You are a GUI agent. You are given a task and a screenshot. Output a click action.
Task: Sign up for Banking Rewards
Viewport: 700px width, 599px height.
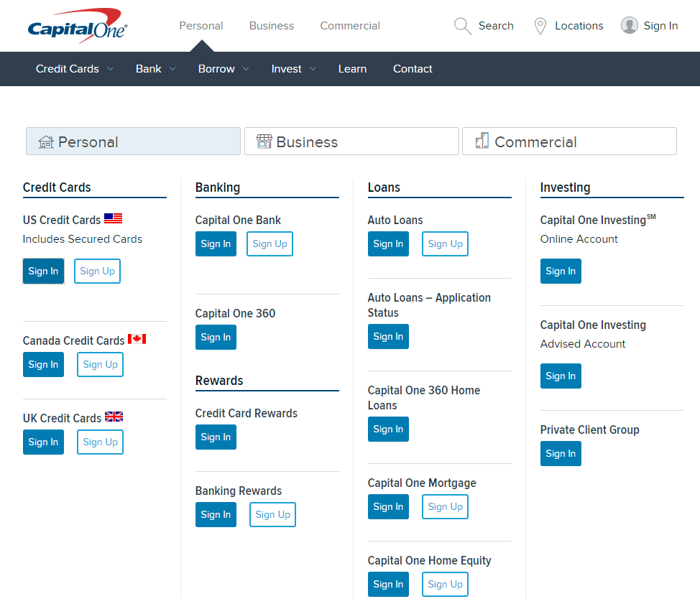273,515
